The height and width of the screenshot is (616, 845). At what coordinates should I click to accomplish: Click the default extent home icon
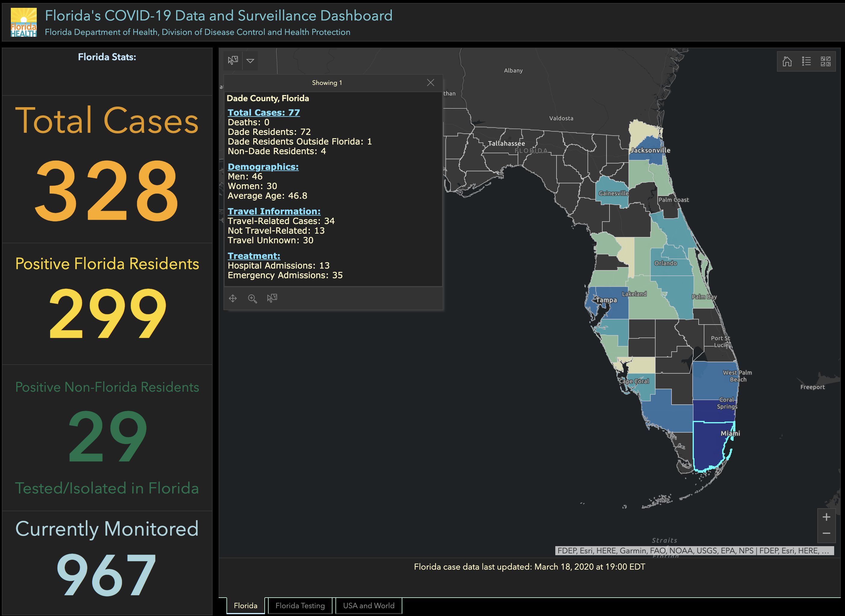coord(787,61)
